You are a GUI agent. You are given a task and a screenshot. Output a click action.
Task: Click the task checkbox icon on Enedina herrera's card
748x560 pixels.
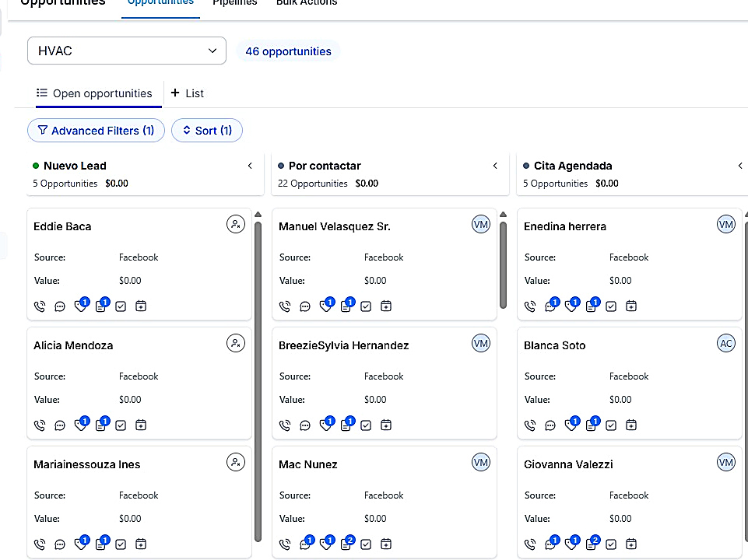(611, 306)
